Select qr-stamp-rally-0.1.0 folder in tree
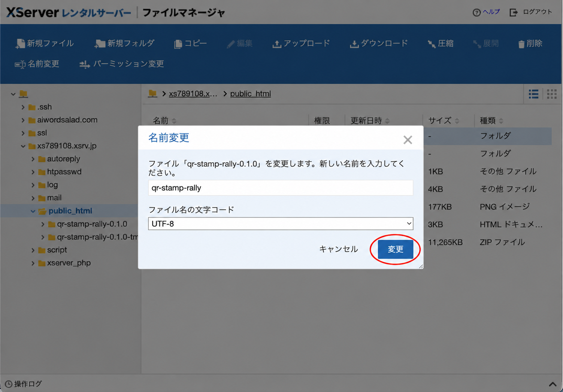The image size is (563, 392). click(x=88, y=224)
